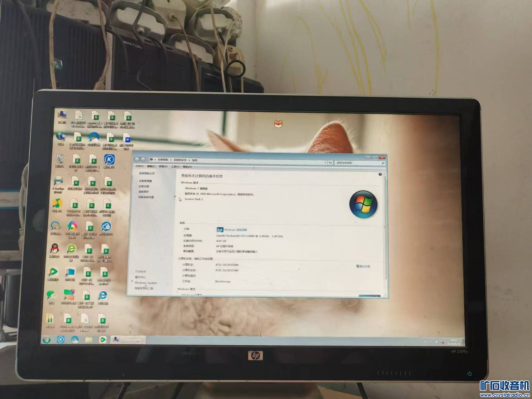Click the System window taskbar button
The width and height of the screenshot is (532, 399).
point(128,339)
